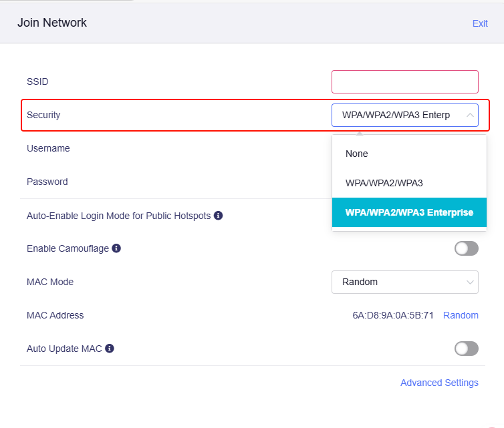
Task: Click the Username label
Action: (x=48, y=148)
